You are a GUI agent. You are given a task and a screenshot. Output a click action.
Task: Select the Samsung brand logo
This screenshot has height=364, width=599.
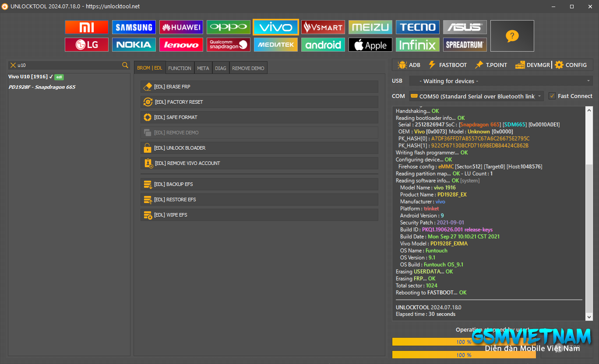coord(134,27)
